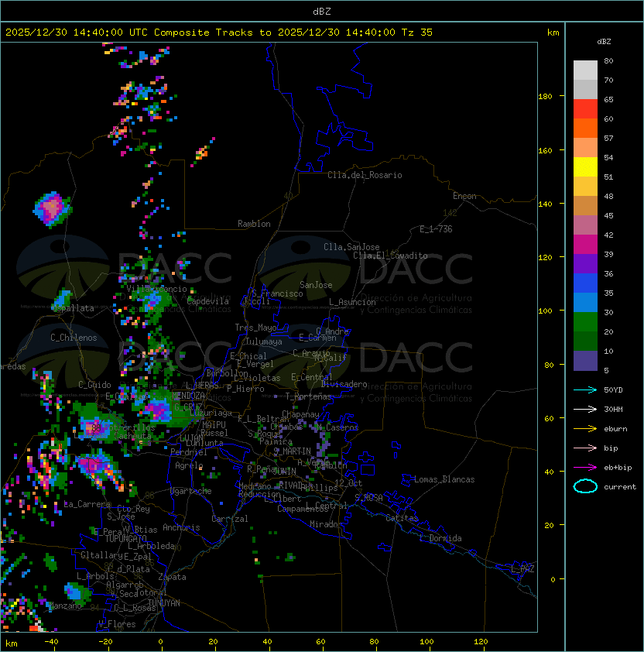Click the 'current' legend text

pyautogui.click(x=620, y=486)
